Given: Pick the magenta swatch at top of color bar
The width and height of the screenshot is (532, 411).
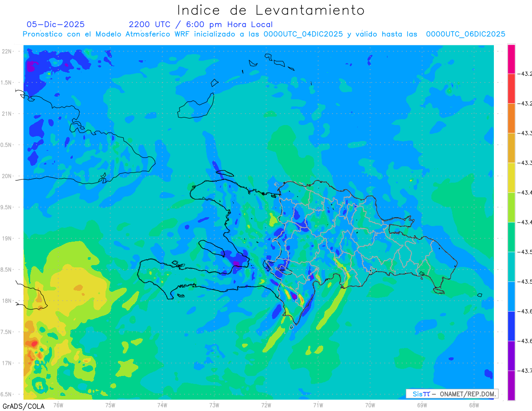Looking at the screenshot, I should [x=511, y=59].
